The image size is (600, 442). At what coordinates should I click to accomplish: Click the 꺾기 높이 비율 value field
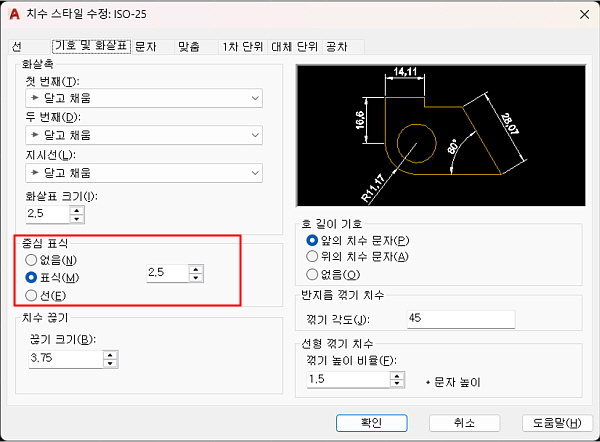(348, 380)
